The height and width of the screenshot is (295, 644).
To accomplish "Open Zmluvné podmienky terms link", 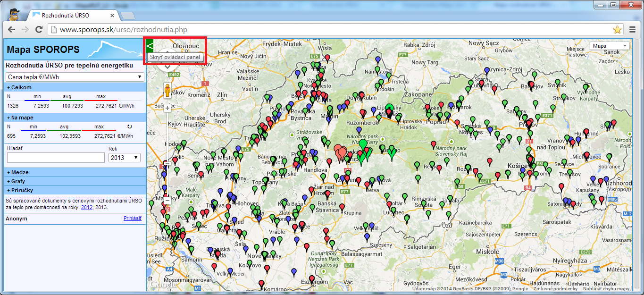I will click(x=555, y=289).
